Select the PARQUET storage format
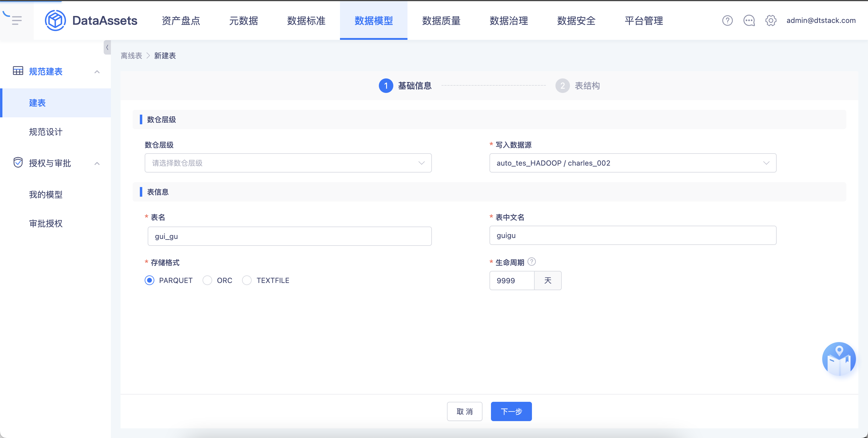868x438 pixels. click(x=149, y=280)
